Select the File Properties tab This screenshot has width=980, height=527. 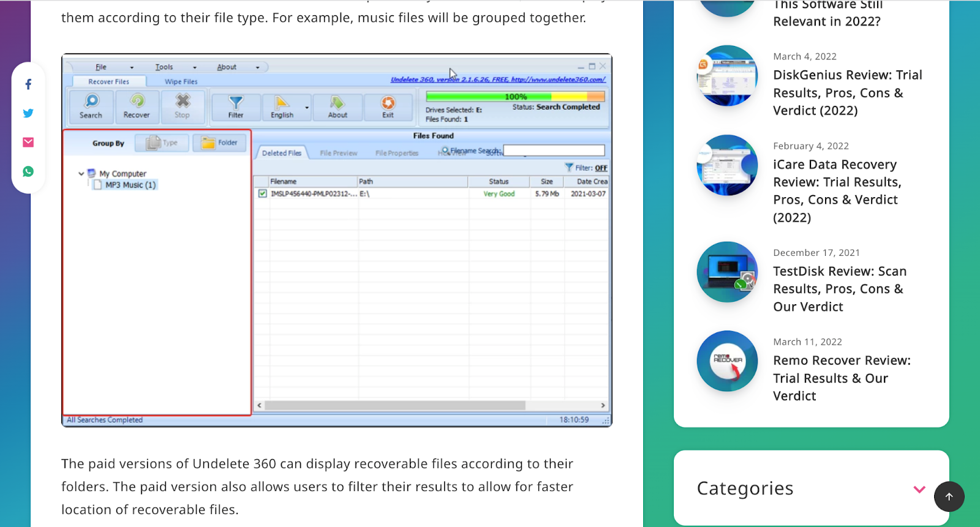pyautogui.click(x=397, y=153)
